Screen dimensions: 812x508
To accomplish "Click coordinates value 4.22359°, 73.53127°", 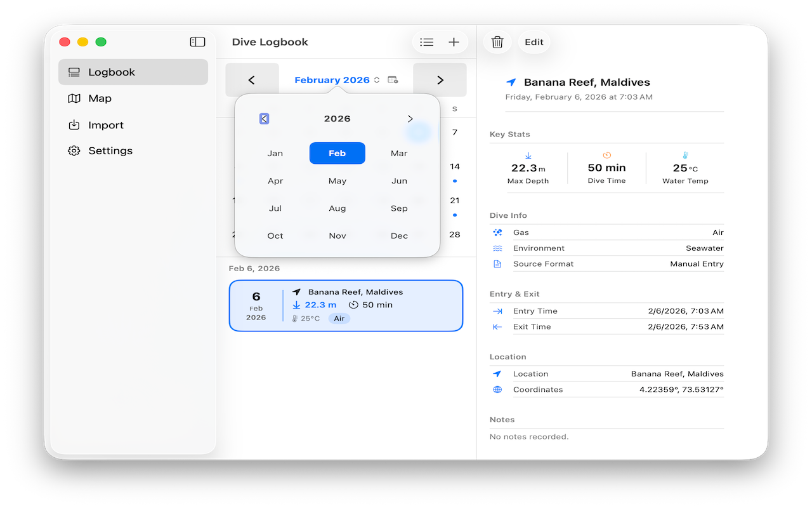I will coord(681,390).
